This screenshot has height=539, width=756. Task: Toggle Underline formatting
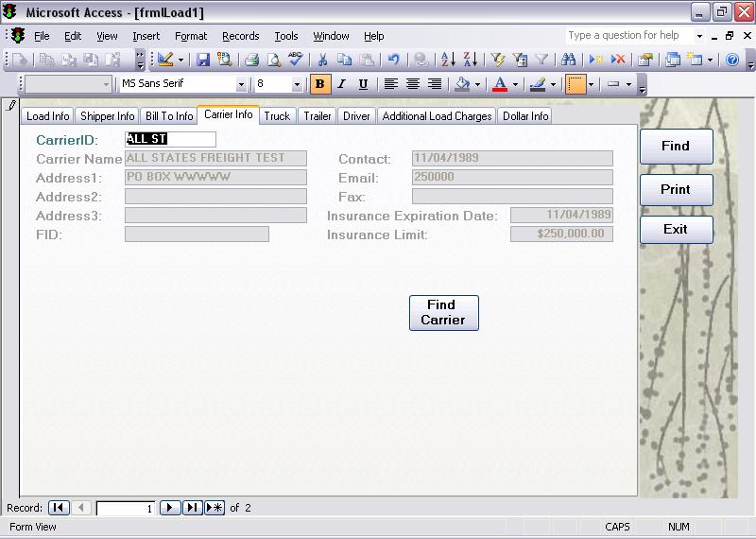[x=363, y=84]
